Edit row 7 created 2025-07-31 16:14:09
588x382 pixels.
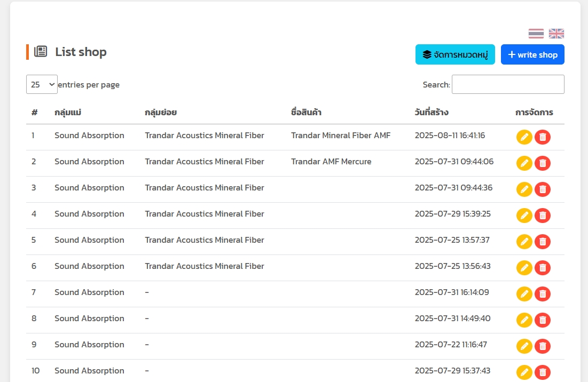tap(524, 294)
